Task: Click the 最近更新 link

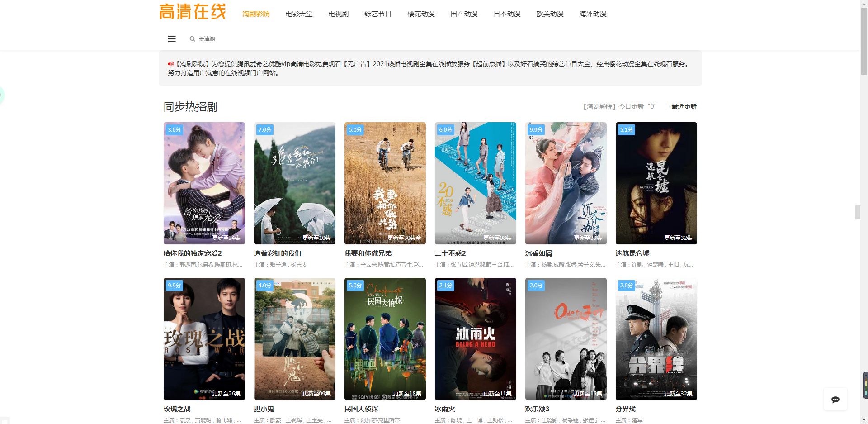Action: tap(684, 106)
